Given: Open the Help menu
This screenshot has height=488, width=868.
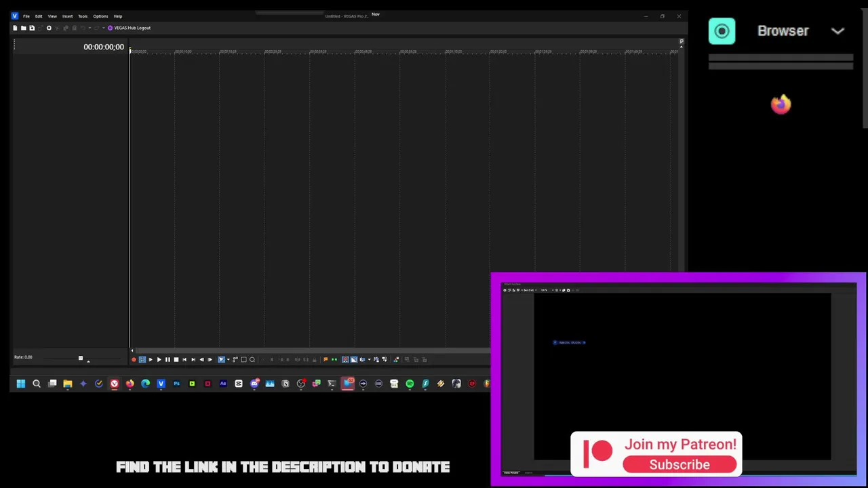Looking at the screenshot, I should 118,16.
